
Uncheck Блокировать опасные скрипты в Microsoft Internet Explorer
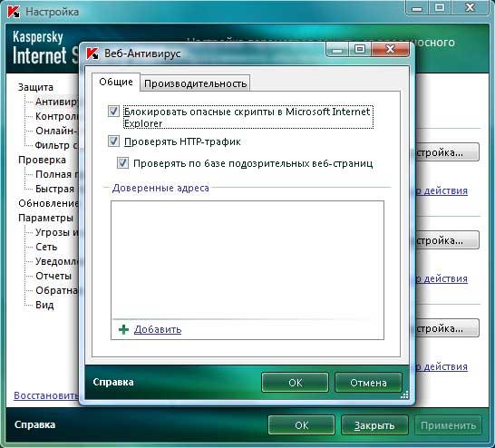click(x=113, y=112)
